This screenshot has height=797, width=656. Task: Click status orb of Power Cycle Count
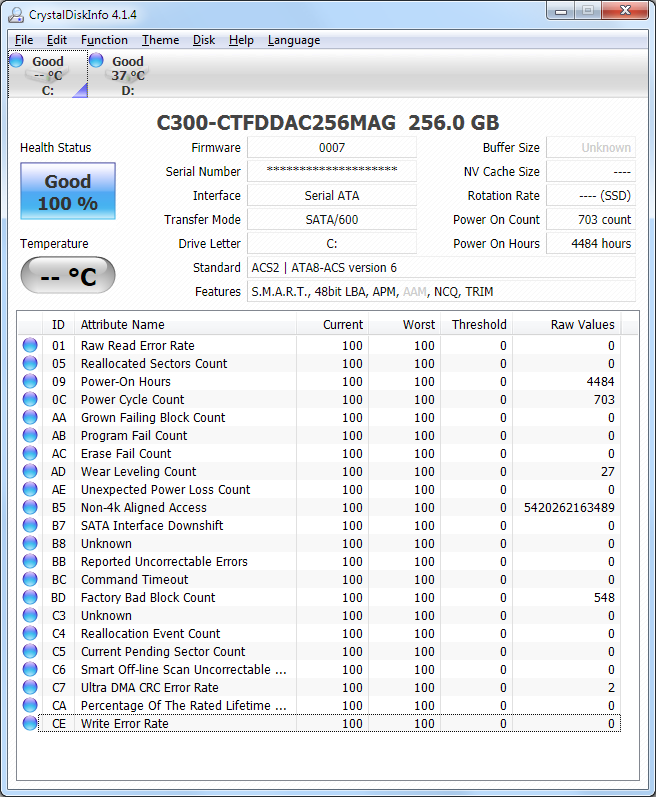click(x=30, y=399)
